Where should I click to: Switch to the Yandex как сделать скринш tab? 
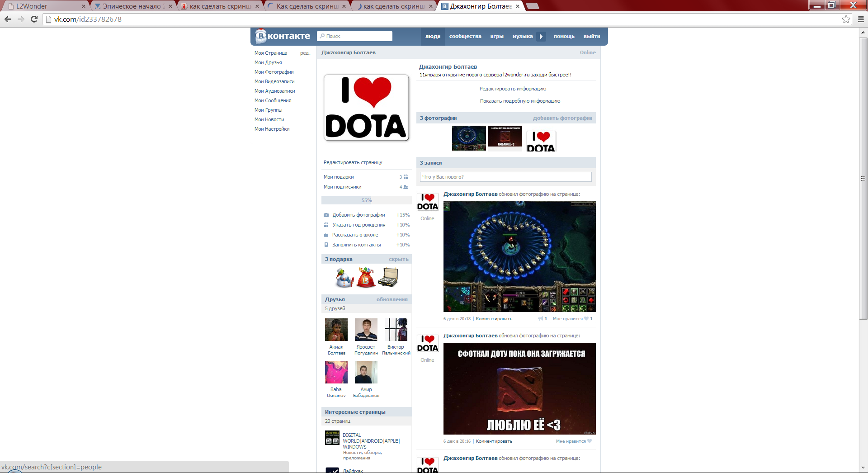[x=220, y=6]
